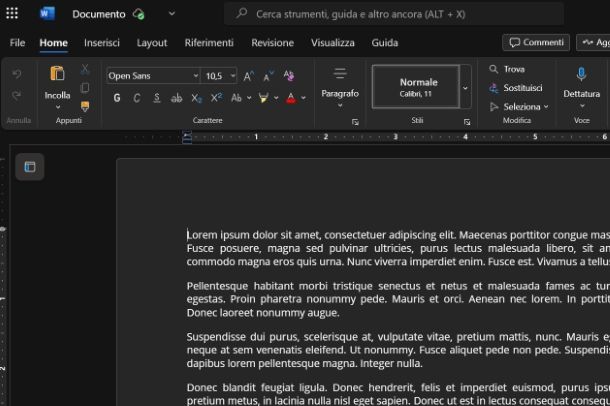Open the Paragrafo paragraph menu
Screen dimensions: 610x406
coord(340,88)
